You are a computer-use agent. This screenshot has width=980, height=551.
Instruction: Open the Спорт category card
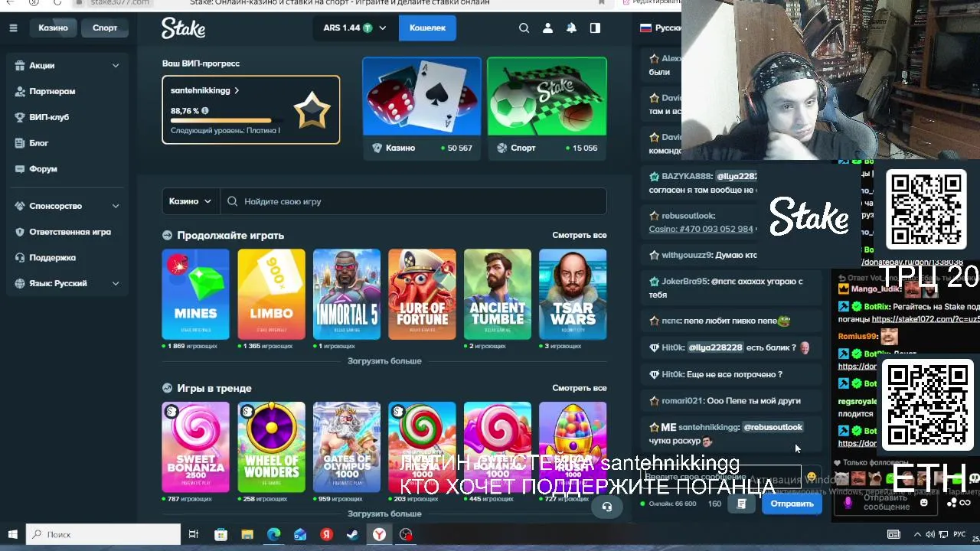(547, 109)
